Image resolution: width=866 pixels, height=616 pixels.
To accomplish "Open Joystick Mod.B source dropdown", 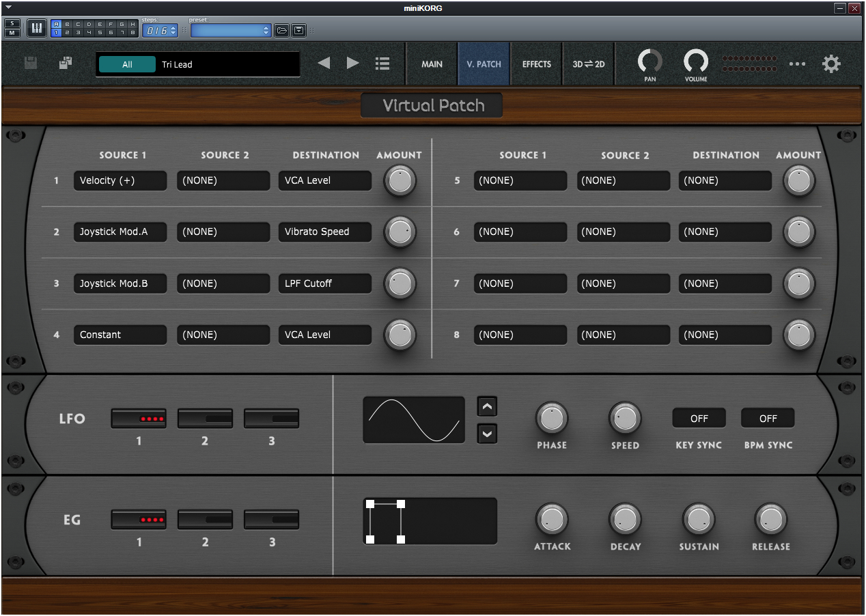I will (x=120, y=283).
